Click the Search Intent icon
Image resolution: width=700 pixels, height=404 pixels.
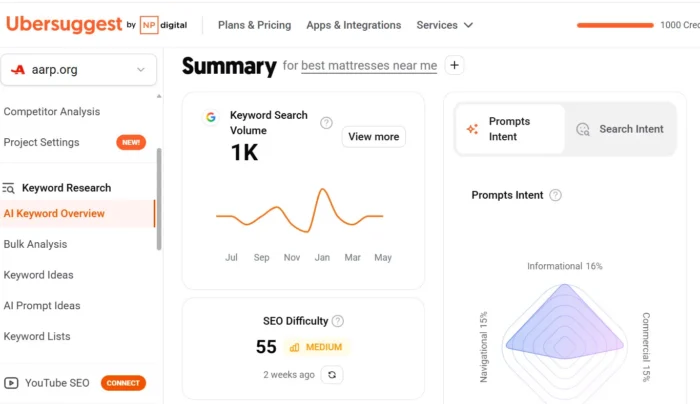[x=583, y=129]
